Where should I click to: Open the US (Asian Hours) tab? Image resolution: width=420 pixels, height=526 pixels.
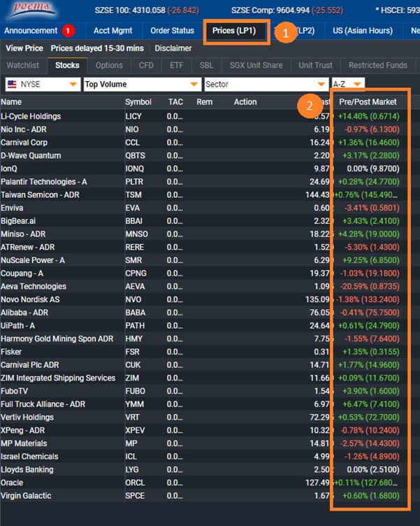point(363,31)
